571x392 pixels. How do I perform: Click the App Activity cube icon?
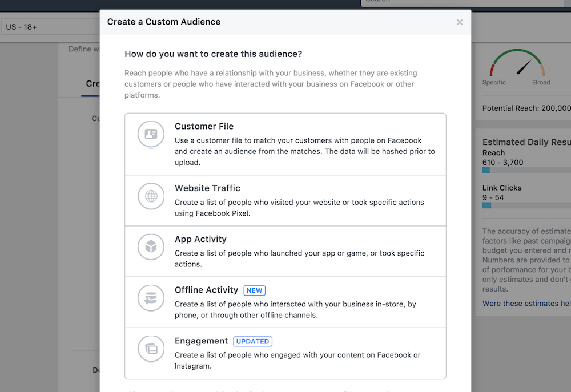tap(151, 247)
